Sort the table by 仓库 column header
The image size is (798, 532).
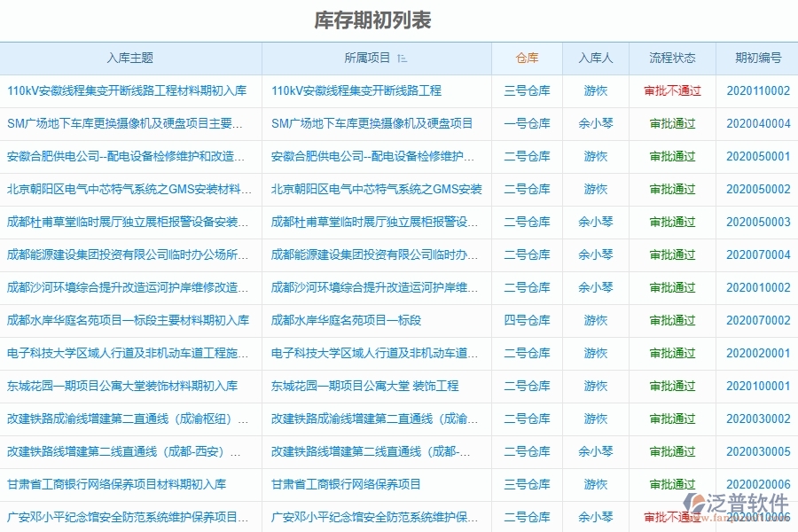[529, 56]
